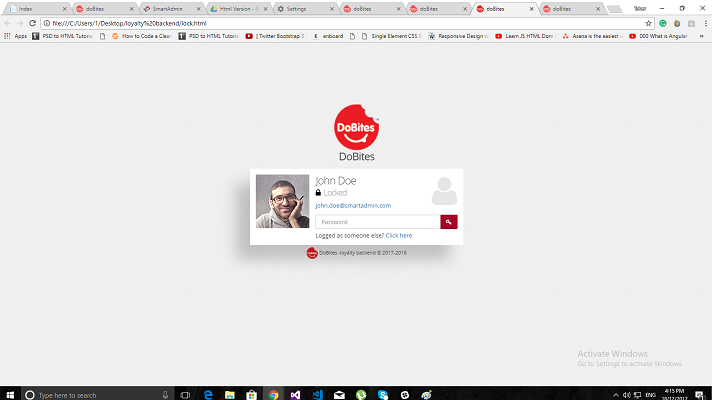Open the Learn JS HTML Dom bookmark

(524, 36)
